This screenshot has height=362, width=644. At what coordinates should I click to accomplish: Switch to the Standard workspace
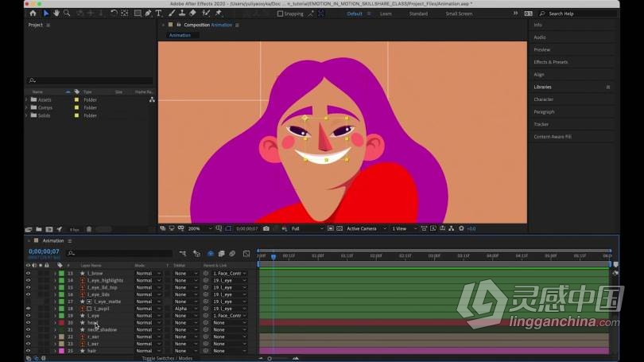click(x=418, y=14)
